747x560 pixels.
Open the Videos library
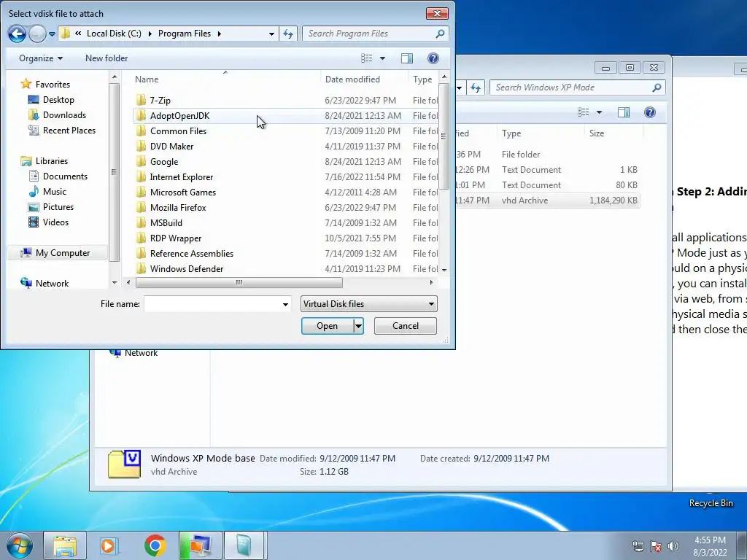[x=49, y=222]
